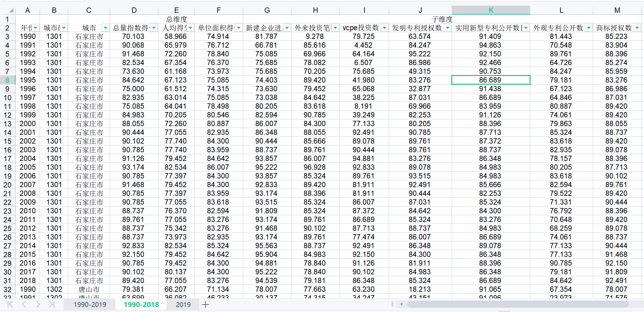Open the 外来投资笔数 filter dropdown

pos(335,28)
